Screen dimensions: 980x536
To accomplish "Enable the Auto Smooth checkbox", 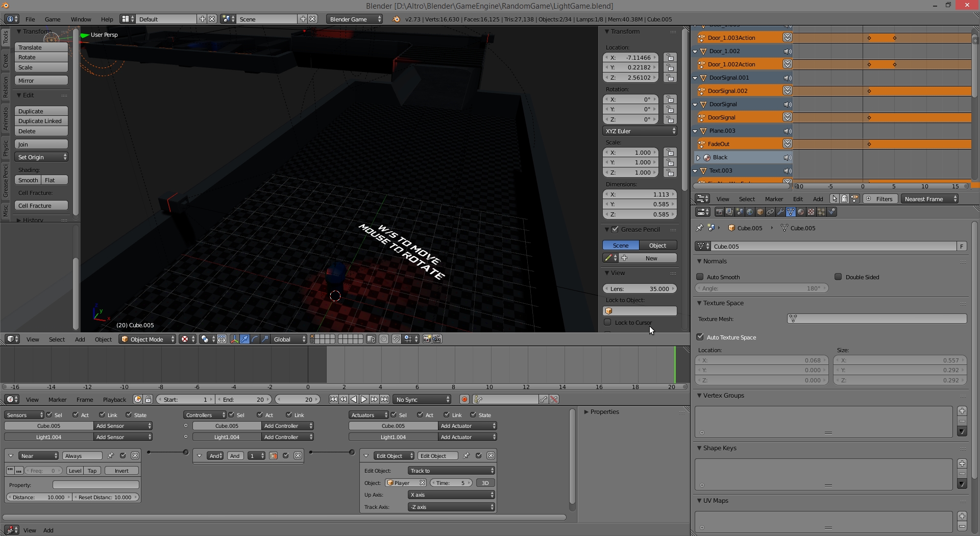I will click(x=700, y=277).
